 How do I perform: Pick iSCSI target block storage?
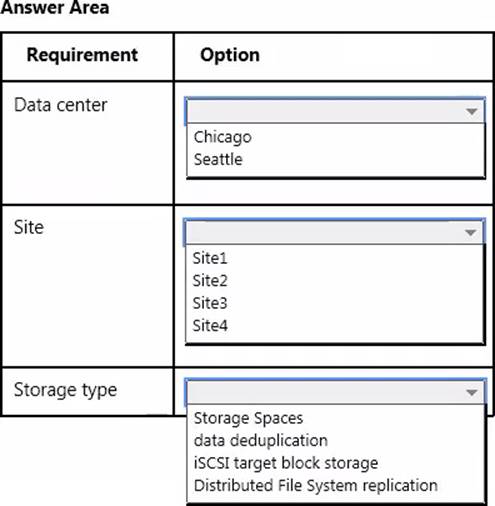pos(286,463)
